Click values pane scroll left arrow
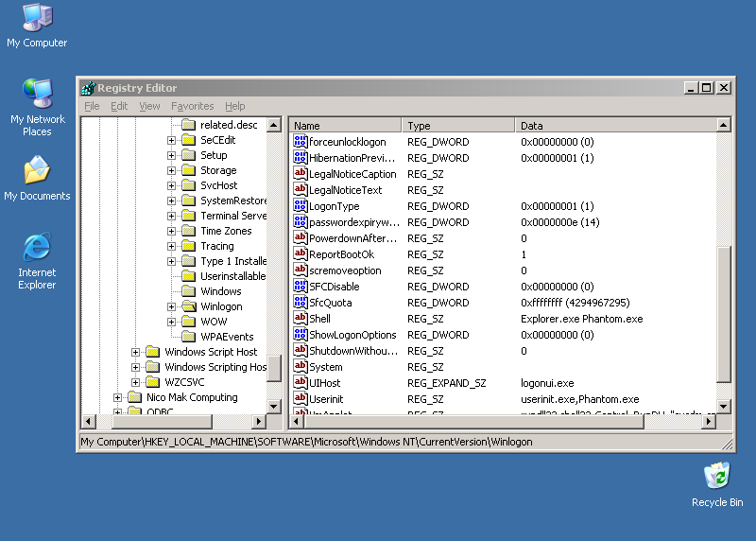 pyautogui.click(x=297, y=422)
